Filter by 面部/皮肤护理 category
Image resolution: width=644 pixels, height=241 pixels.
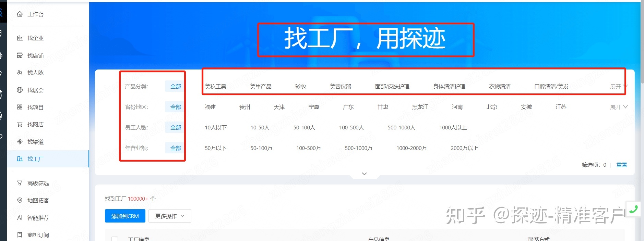(x=392, y=87)
